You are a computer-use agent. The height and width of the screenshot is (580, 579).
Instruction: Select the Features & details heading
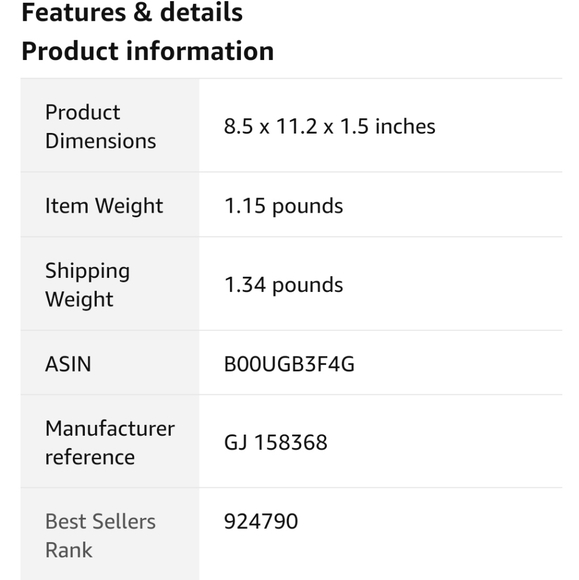(132, 13)
